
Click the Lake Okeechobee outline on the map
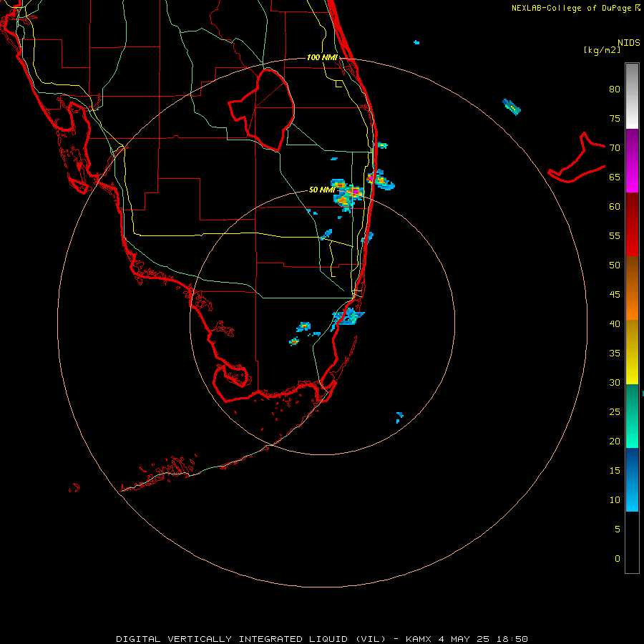pyautogui.click(x=262, y=109)
